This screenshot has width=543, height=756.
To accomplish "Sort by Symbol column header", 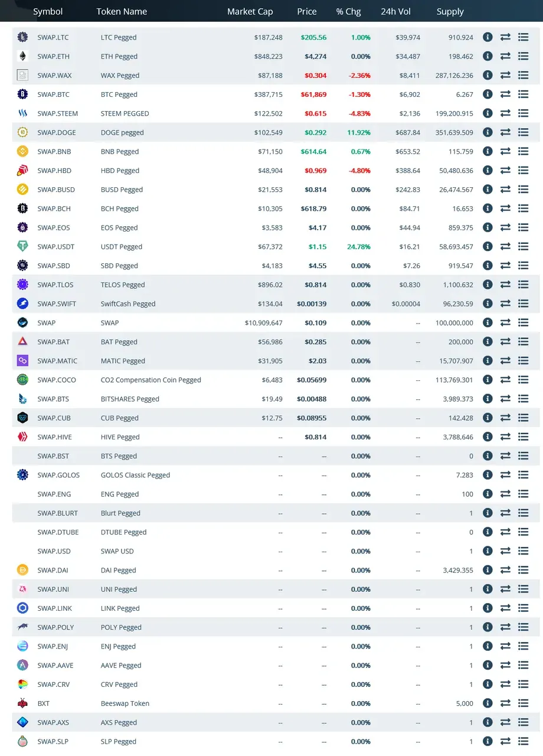I will [x=48, y=11].
